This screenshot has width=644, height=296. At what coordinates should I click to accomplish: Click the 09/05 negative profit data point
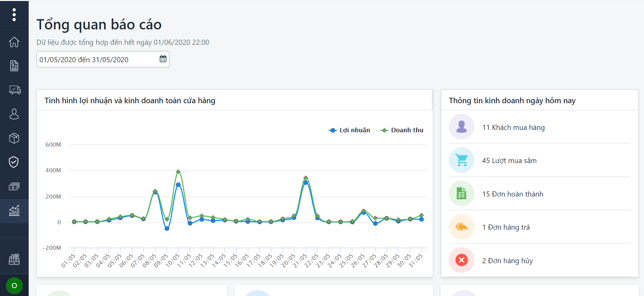pyautogui.click(x=167, y=228)
